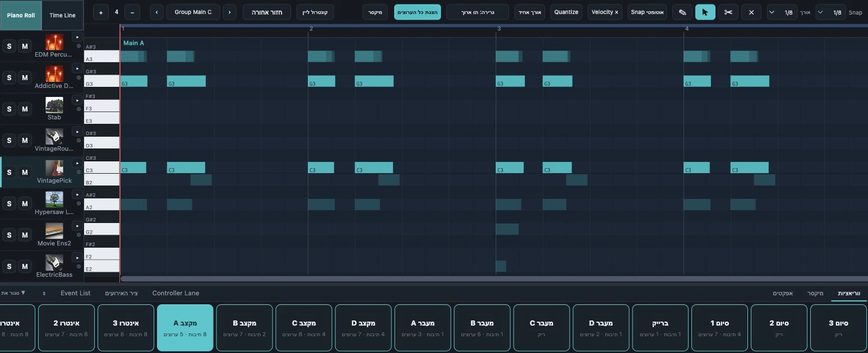Expand the Stab track arrow
Viewport: 868px width, 353px height.
78,100
